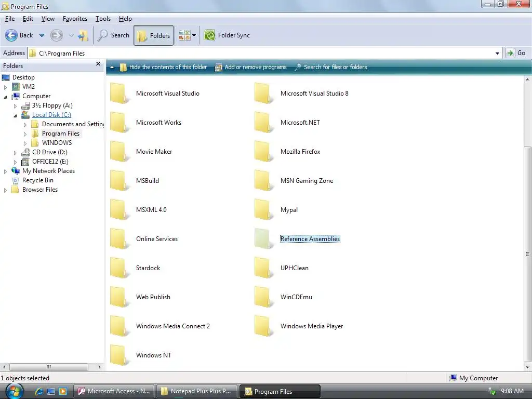Select the Online Services folder icon

pyautogui.click(x=119, y=239)
